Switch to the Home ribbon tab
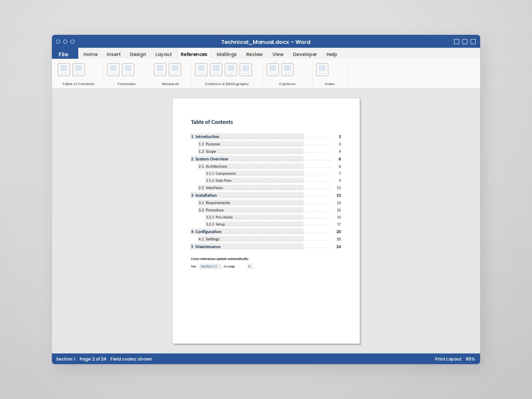This screenshot has width=532, height=399. [x=91, y=54]
